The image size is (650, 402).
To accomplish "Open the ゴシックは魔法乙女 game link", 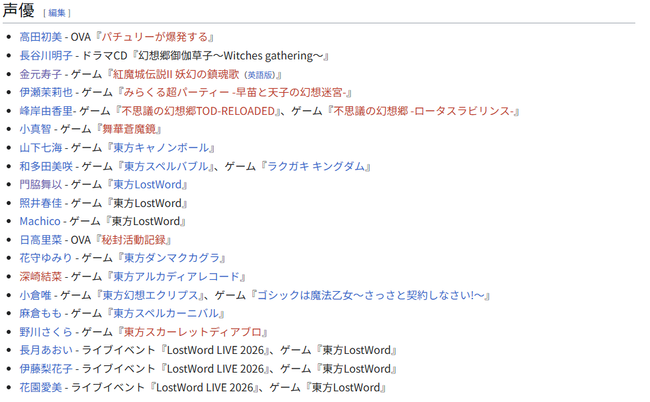I will pos(371,295).
